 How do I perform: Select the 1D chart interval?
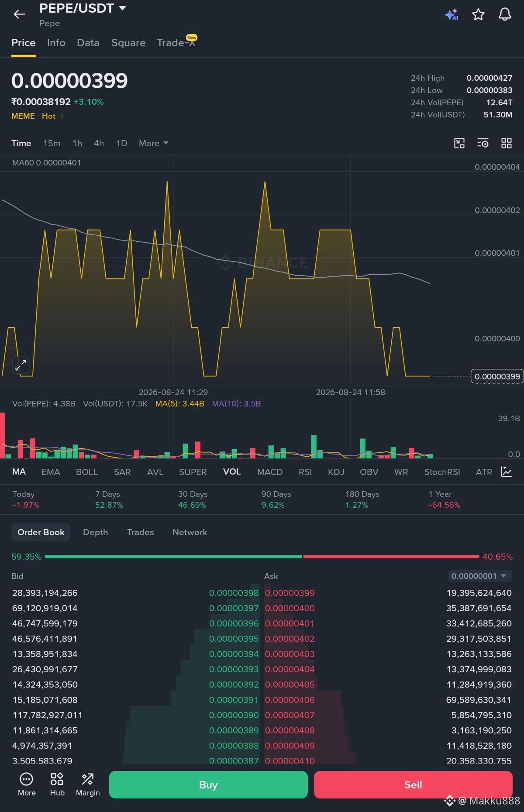click(x=122, y=143)
